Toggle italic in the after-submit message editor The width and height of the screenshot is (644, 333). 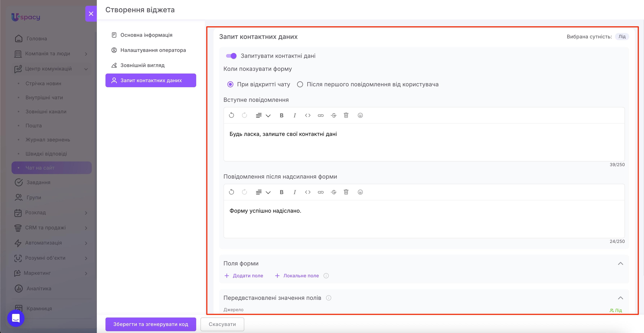[295, 192]
